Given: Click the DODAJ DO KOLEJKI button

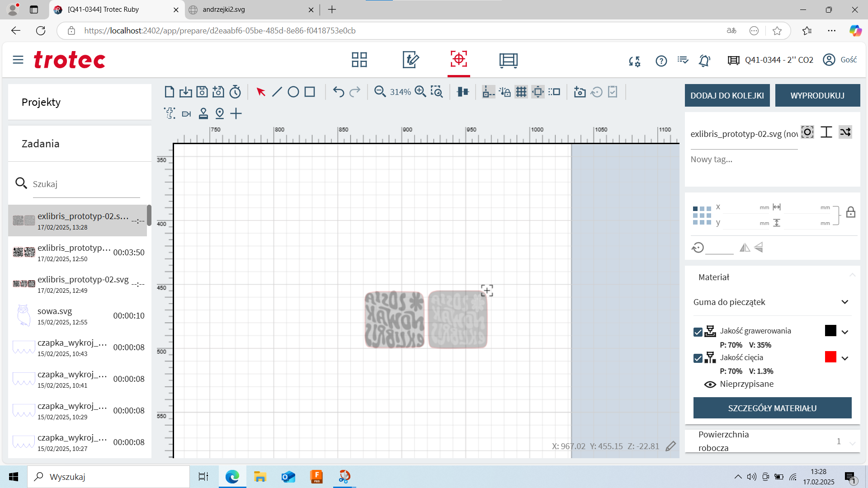Looking at the screenshot, I should pyautogui.click(x=727, y=95).
